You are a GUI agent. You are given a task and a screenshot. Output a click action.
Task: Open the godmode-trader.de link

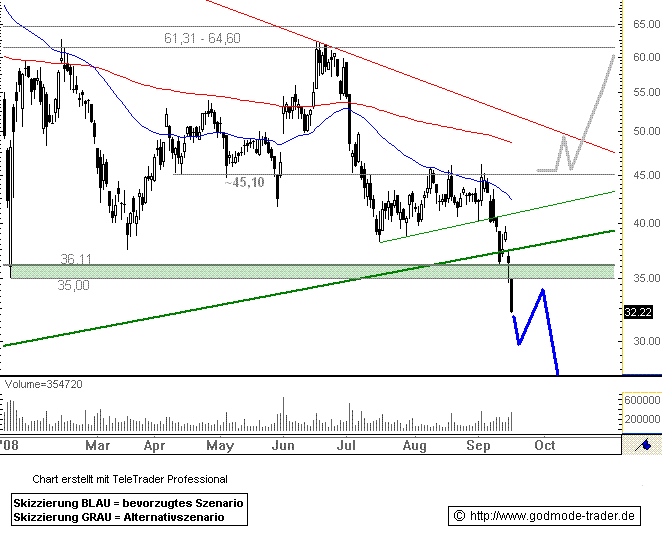click(x=552, y=516)
